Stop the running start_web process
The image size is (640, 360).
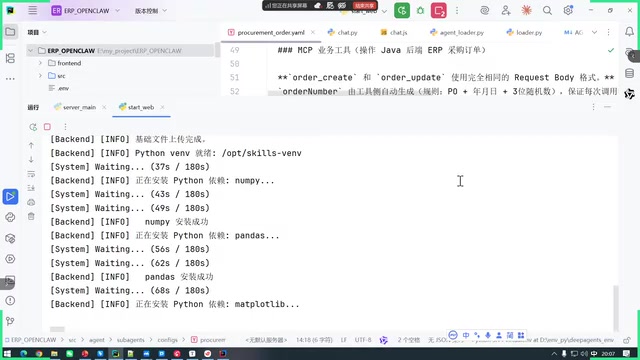(x=47, y=127)
